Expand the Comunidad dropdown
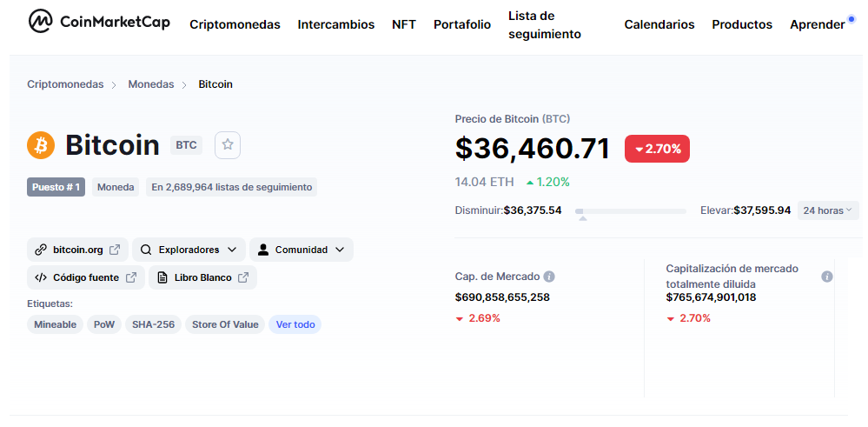The width and height of the screenshot is (868, 427). [301, 250]
